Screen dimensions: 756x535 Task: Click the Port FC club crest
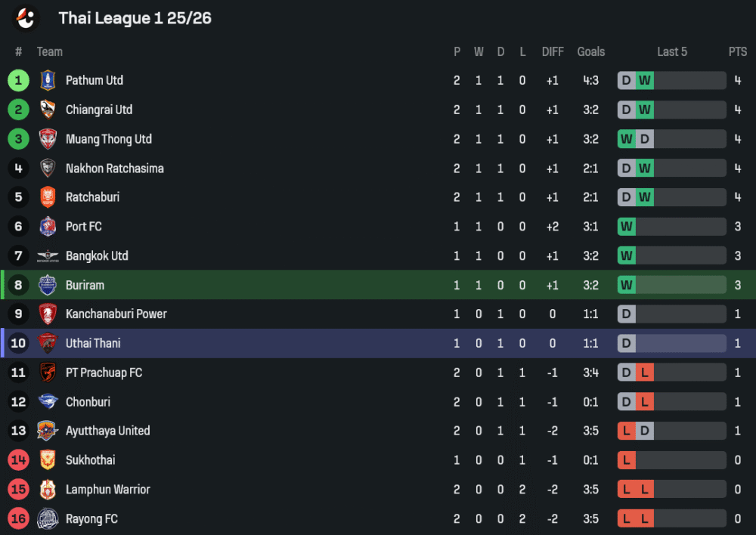48,227
